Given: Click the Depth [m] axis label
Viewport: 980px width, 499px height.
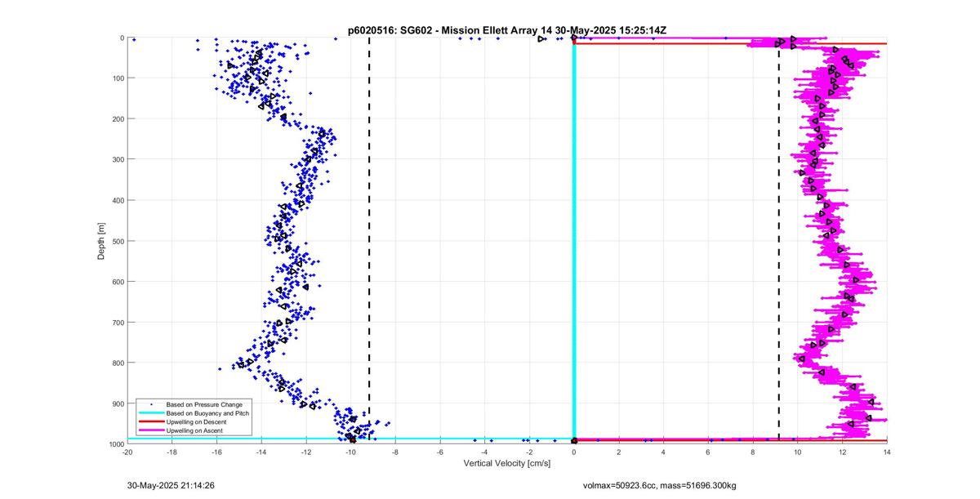Looking at the screenshot, I should click(102, 241).
